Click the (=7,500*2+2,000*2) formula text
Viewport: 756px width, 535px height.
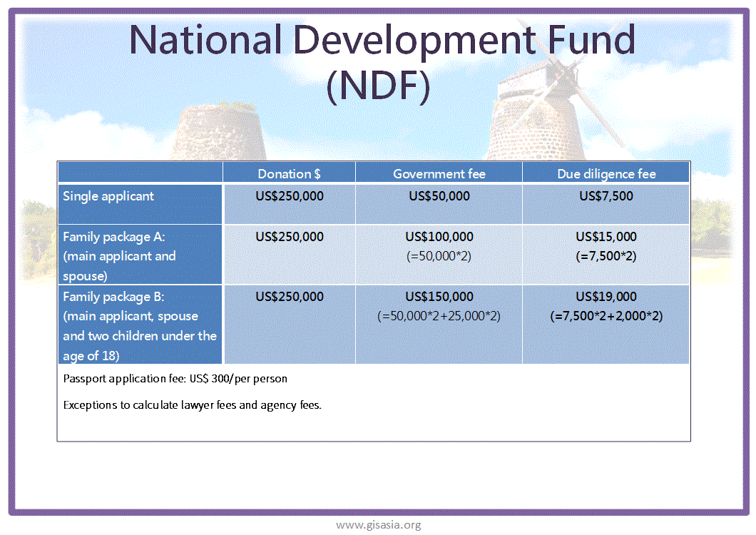[606, 316]
